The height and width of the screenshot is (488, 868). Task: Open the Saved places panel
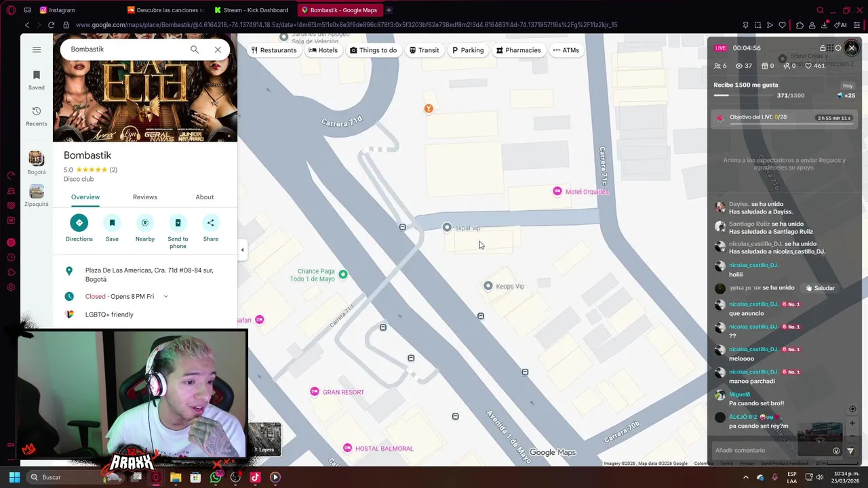(x=37, y=79)
